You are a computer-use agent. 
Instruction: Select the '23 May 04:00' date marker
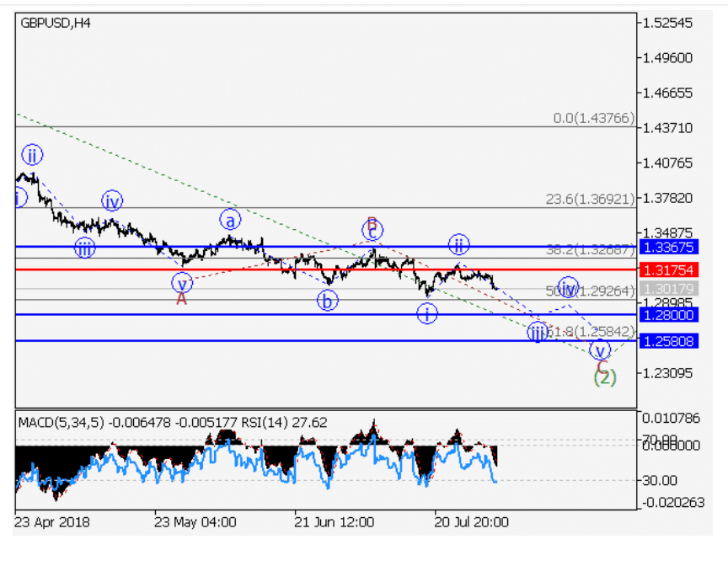pyautogui.click(x=195, y=522)
